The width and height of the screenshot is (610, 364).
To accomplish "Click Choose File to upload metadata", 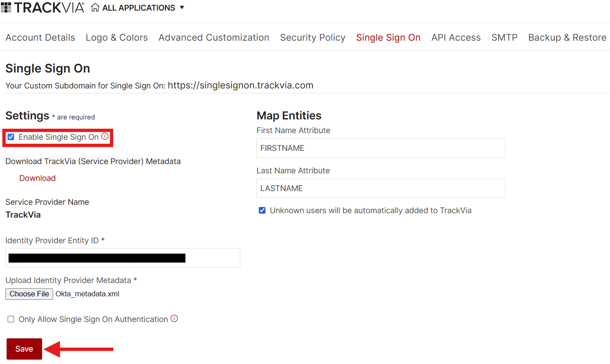I will 30,294.
